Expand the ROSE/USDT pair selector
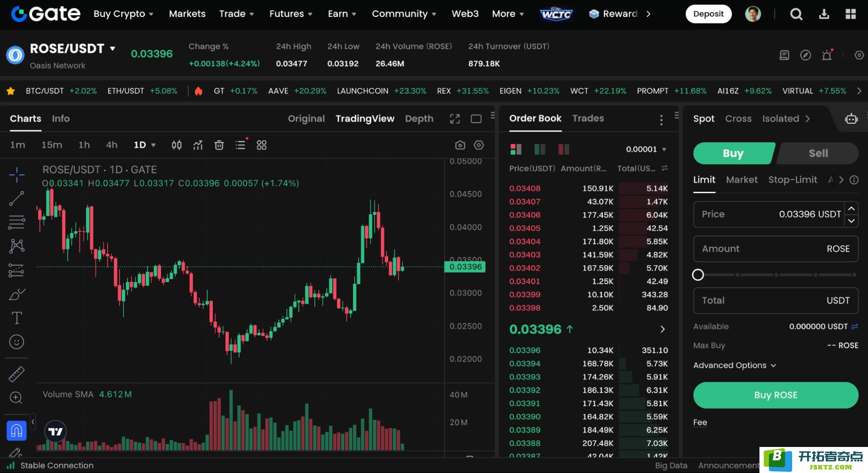Image resolution: width=868 pixels, height=473 pixels. (x=112, y=48)
